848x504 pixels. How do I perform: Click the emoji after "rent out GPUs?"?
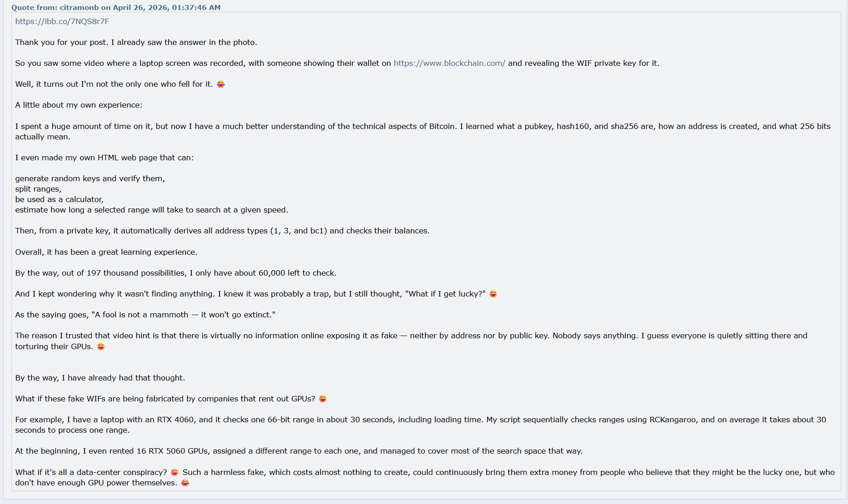(323, 399)
